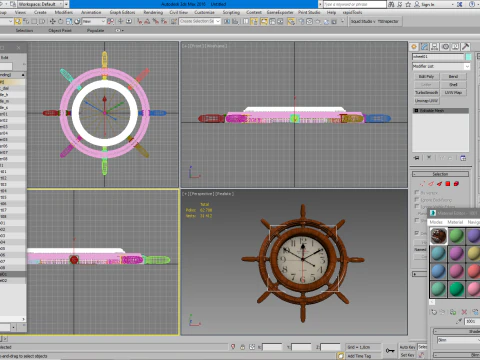This screenshot has height=360, width=480.
Task: Select the Vertex sub-object level icon
Action: coord(422,184)
